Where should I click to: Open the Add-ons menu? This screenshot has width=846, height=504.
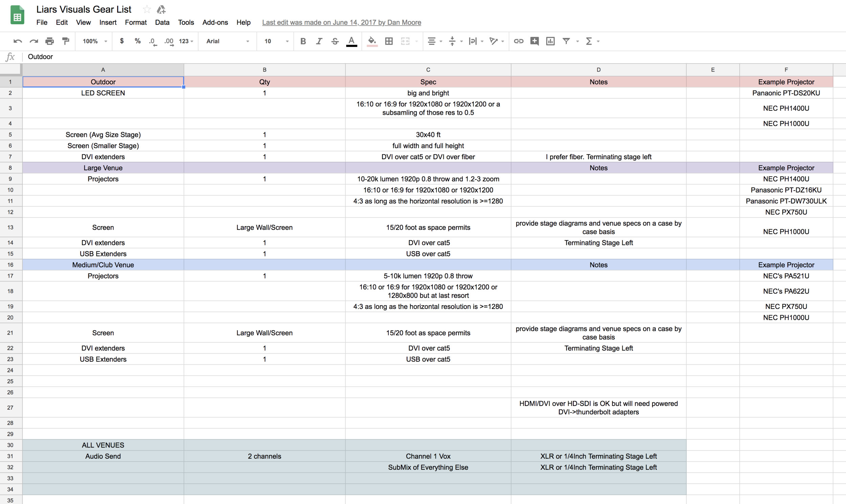point(215,22)
